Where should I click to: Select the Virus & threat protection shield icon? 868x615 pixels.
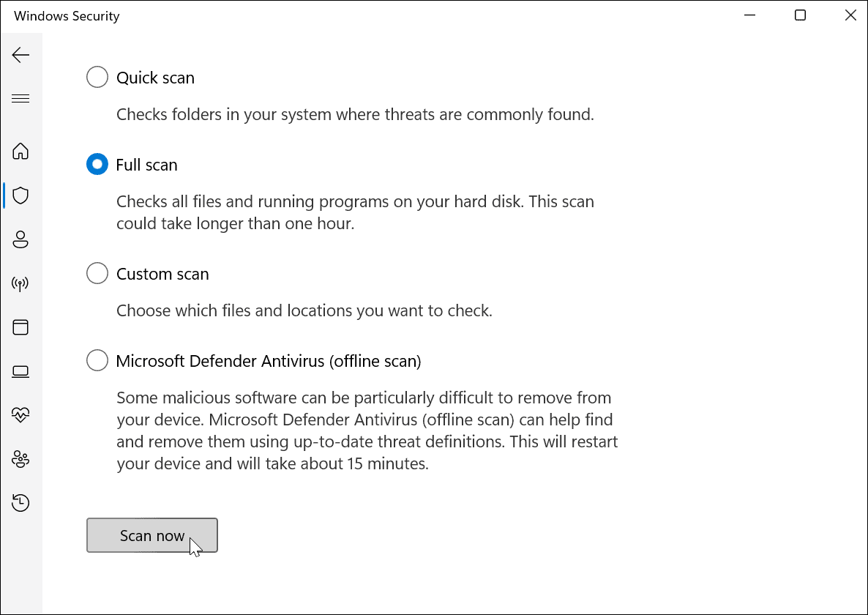pyautogui.click(x=21, y=195)
